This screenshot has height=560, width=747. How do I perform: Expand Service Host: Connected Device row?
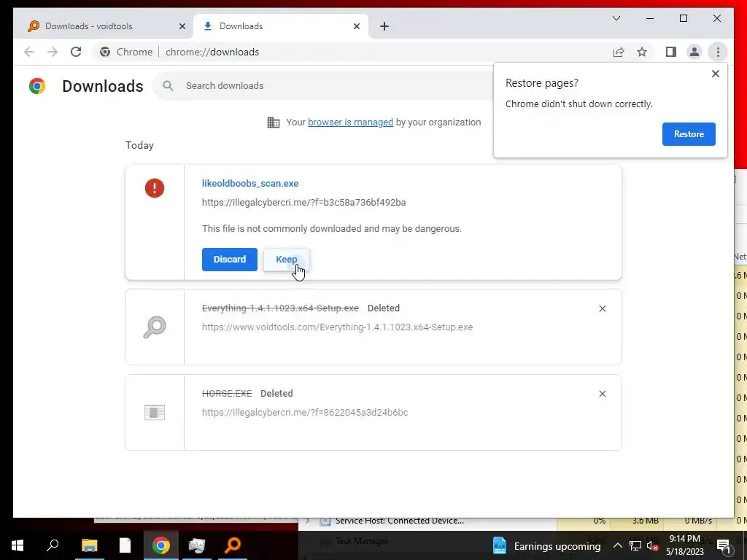(x=308, y=522)
